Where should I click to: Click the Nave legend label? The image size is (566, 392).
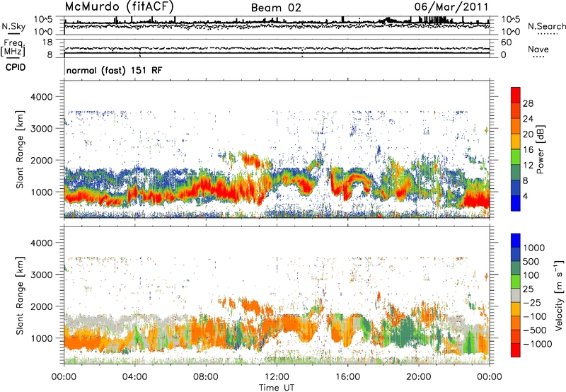click(x=538, y=49)
